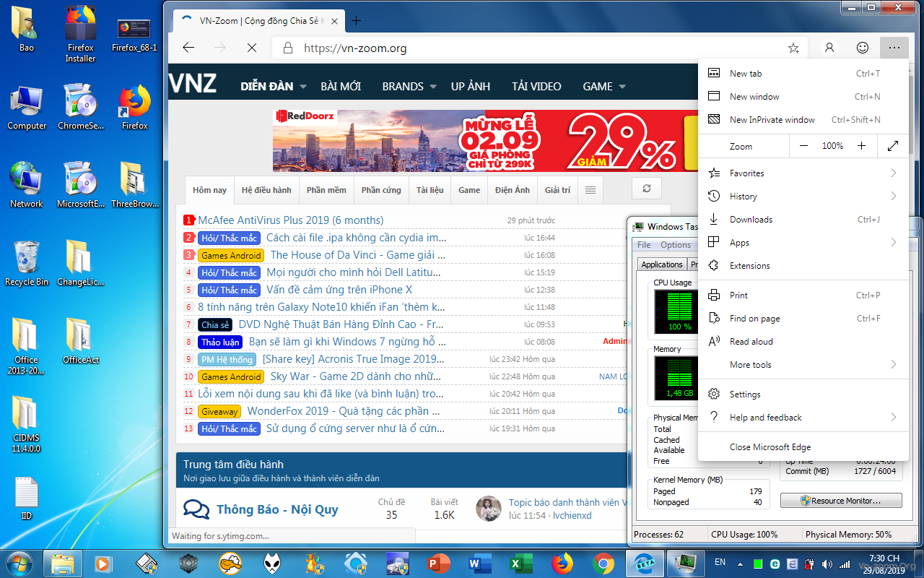
Task: Click Resource Monitor button
Action: (x=841, y=501)
